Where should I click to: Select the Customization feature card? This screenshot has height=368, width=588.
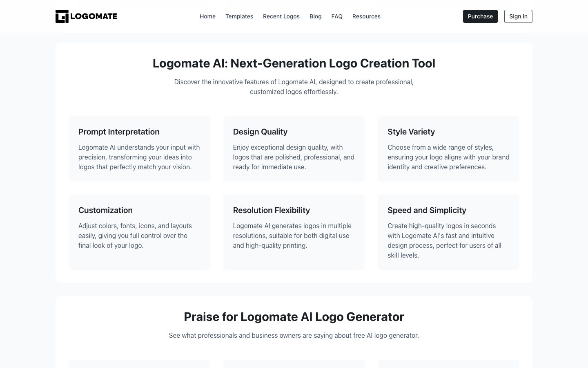point(139,232)
